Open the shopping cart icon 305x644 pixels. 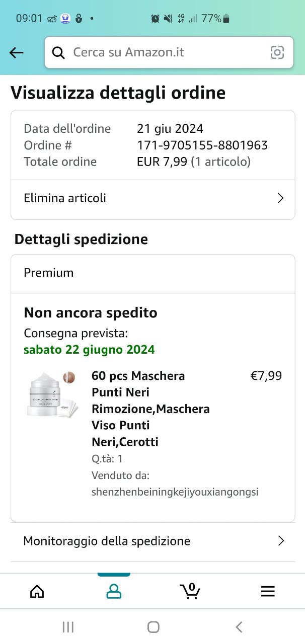pyautogui.click(x=190, y=591)
